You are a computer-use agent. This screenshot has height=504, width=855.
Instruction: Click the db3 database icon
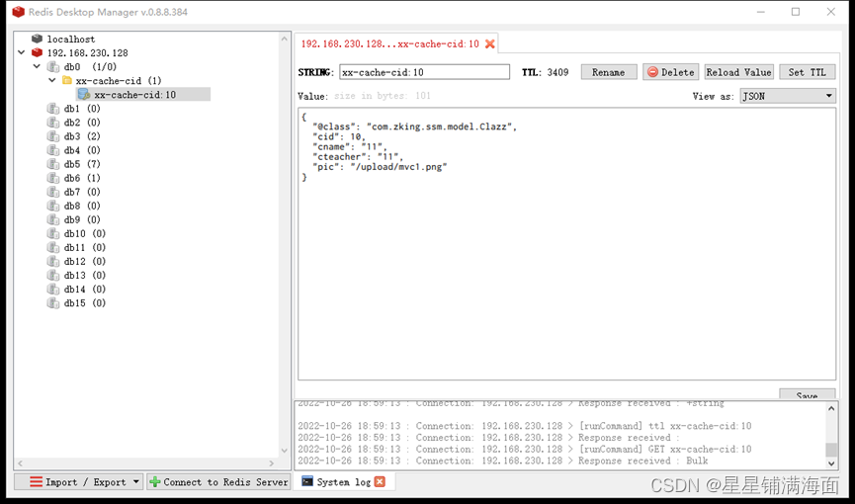53,136
